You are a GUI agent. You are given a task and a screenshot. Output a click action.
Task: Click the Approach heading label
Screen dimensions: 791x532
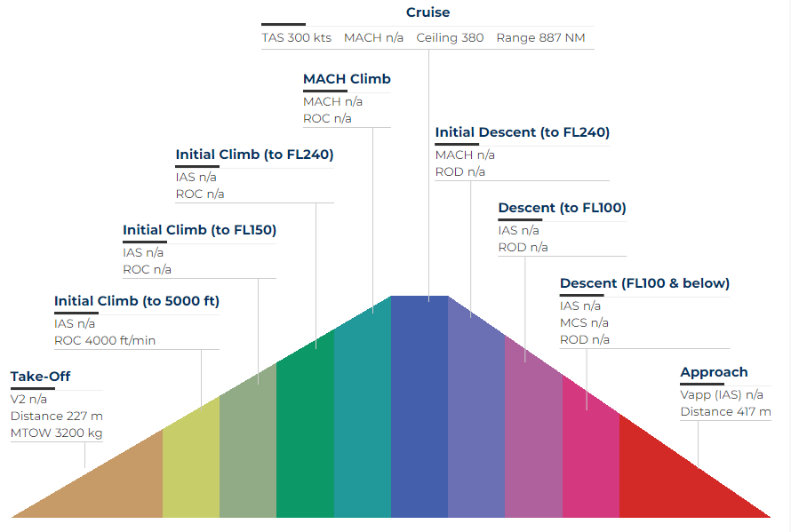point(714,372)
